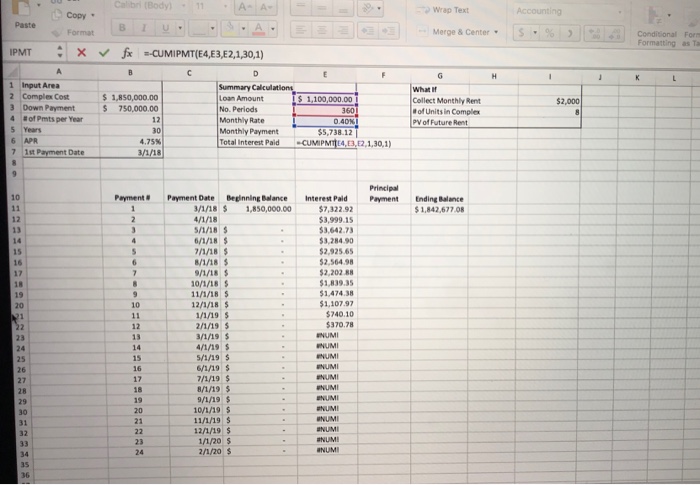Select row 10 header
This screenshot has height=485, width=700.
point(16,197)
